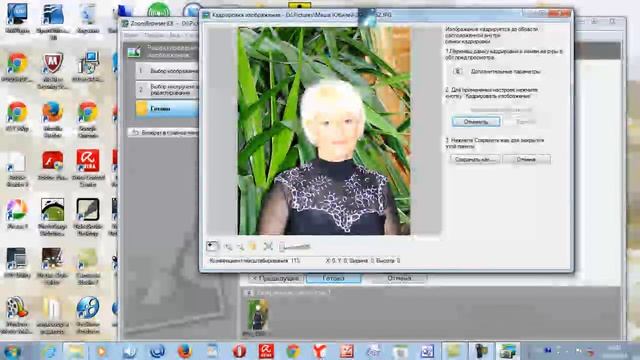Click the zoom in magnifier tool
The image size is (640, 360).
pos(228,247)
